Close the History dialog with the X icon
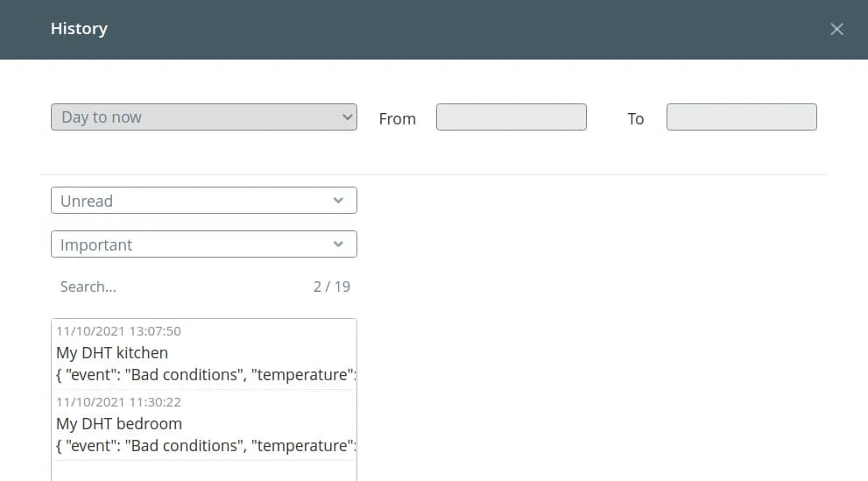The height and width of the screenshot is (481, 868). pyautogui.click(x=836, y=29)
